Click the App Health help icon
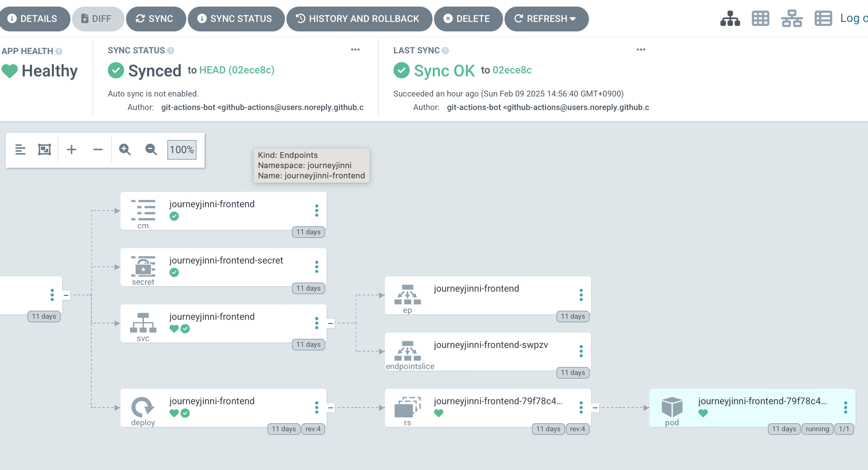The height and width of the screenshot is (470, 868). pyautogui.click(x=59, y=51)
